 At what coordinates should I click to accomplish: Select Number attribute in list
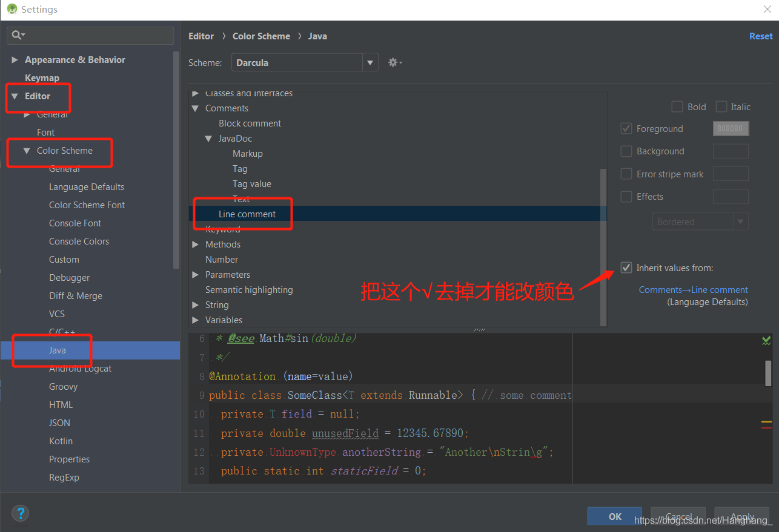point(222,260)
